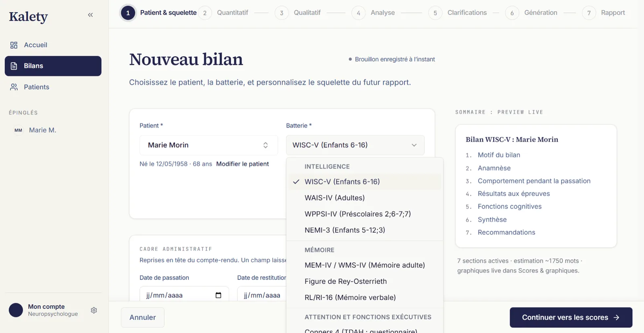
Task: Collapse the Batterie dropdown chevron
Action: 414,145
